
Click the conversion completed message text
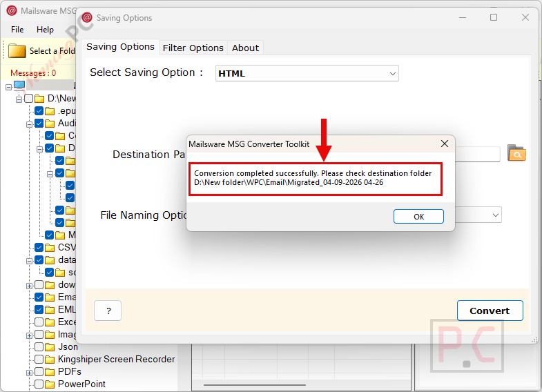[313, 177]
